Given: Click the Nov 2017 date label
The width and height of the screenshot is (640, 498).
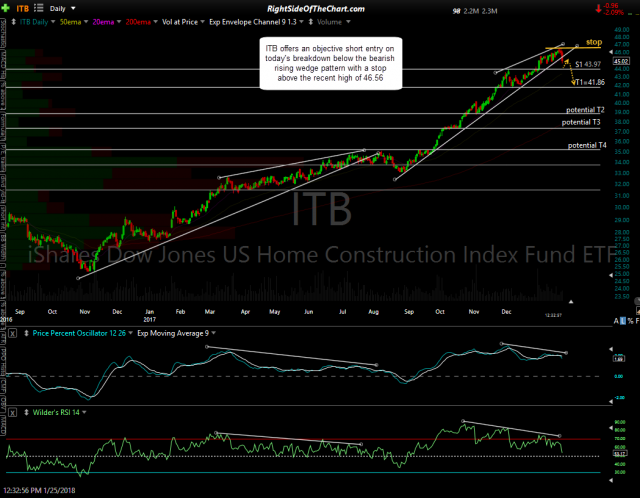Looking at the screenshot, I should tap(473, 312).
